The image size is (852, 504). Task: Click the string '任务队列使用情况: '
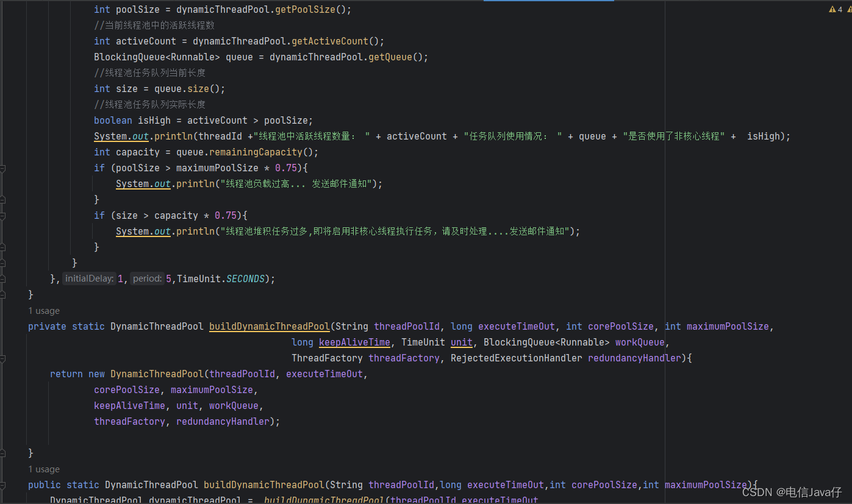pos(513,137)
